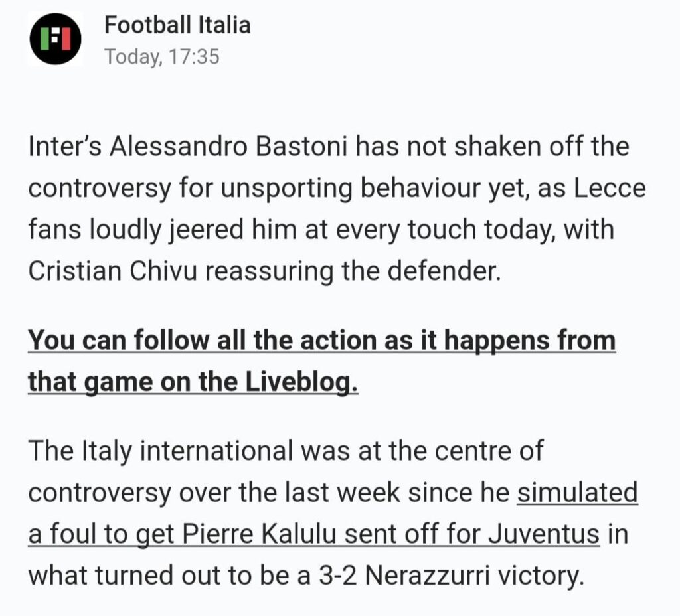Click the phrase "loudly jeered him"
The height and width of the screenshot is (616, 680).
coord(179,230)
